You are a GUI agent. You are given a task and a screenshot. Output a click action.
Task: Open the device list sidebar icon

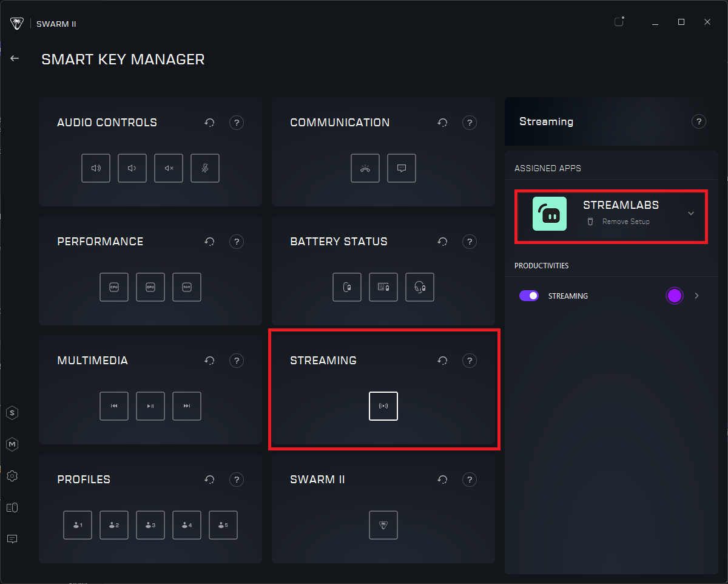coord(12,508)
